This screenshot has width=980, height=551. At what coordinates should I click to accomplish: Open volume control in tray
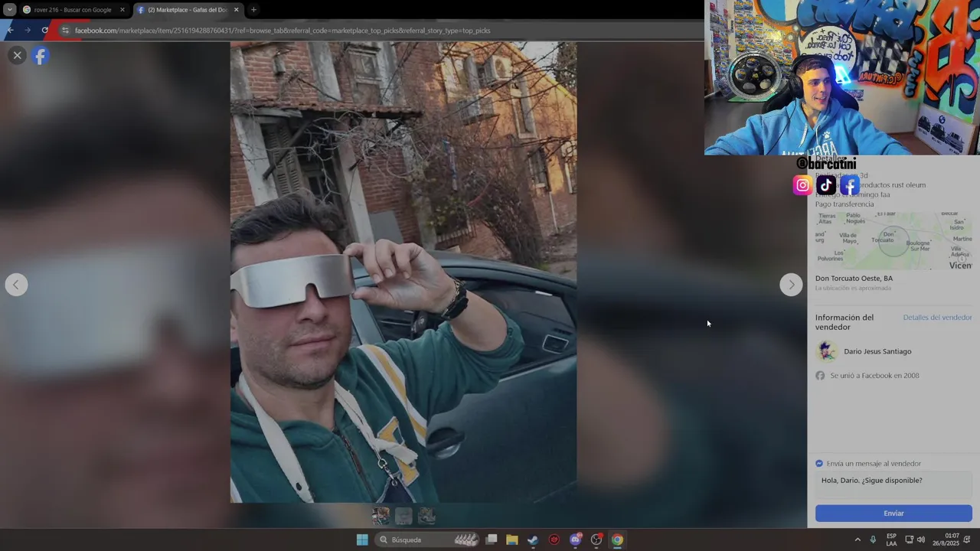tap(921, 540)
